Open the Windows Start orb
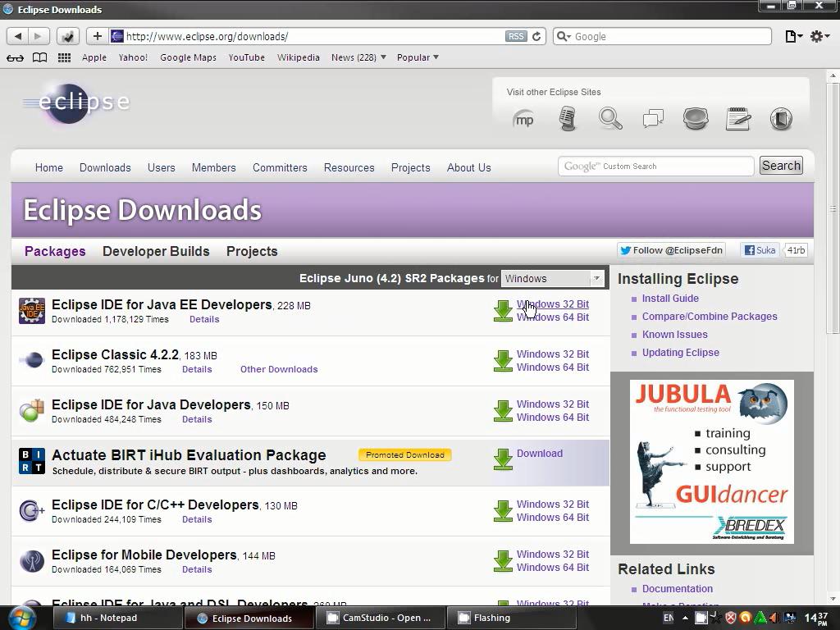Screen dimensions: 840x630 pyautogui.click(x=21, y=618)
